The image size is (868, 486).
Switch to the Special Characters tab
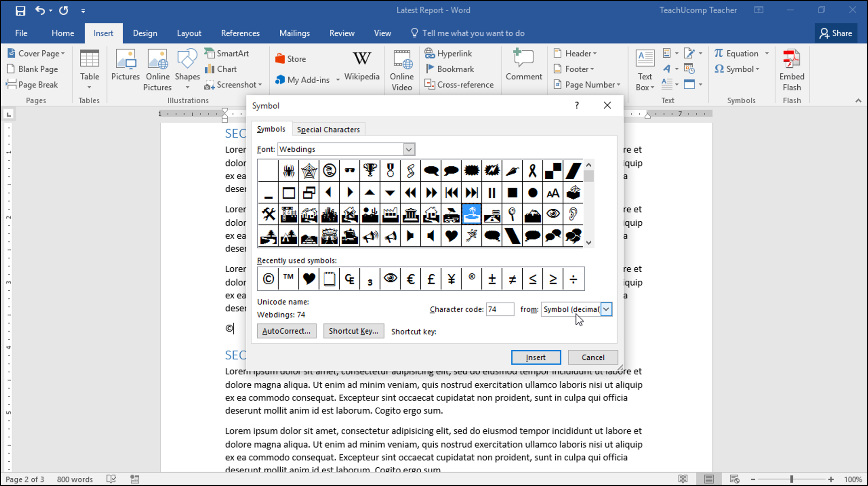click(x=328, y=129)
